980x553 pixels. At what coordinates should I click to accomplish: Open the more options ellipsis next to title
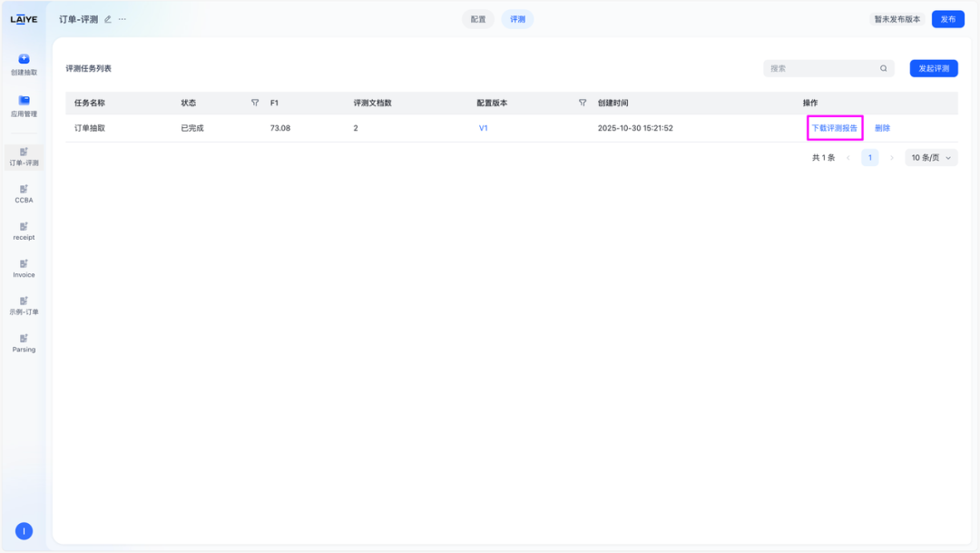click(x=123, y=18)
